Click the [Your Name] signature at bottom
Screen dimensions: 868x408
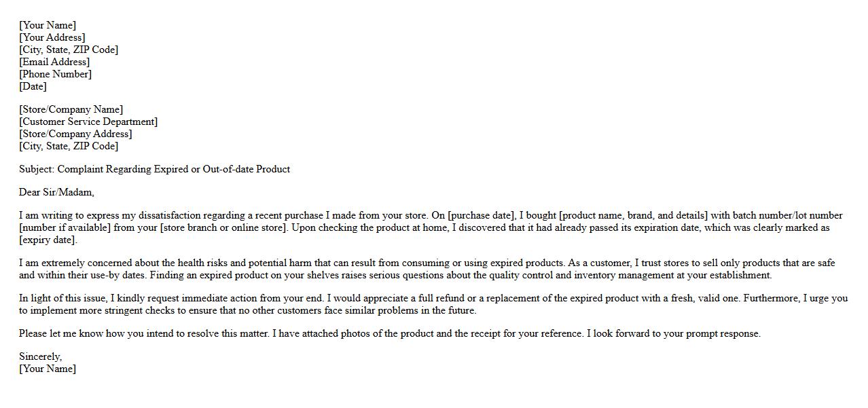point(48,369)
